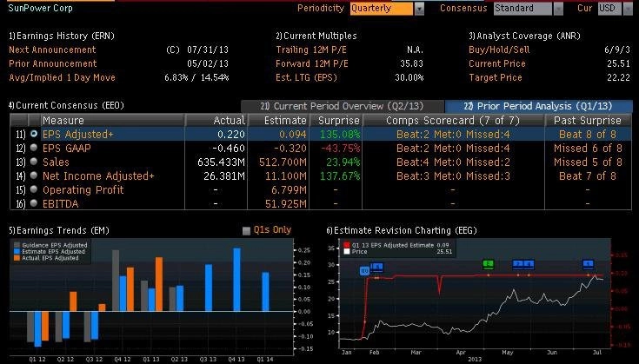This screenshot has width=639, height=364.
Task: Click the Avg/Implied 1 Day Move label
Action: point(62,77)
